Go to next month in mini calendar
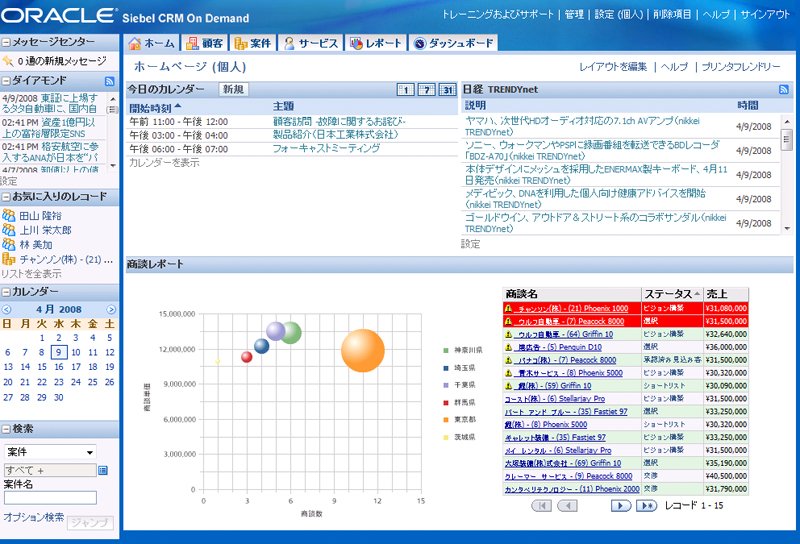This screenshot has width=800, height=544. pyautogui.click(x=111, y=309)
